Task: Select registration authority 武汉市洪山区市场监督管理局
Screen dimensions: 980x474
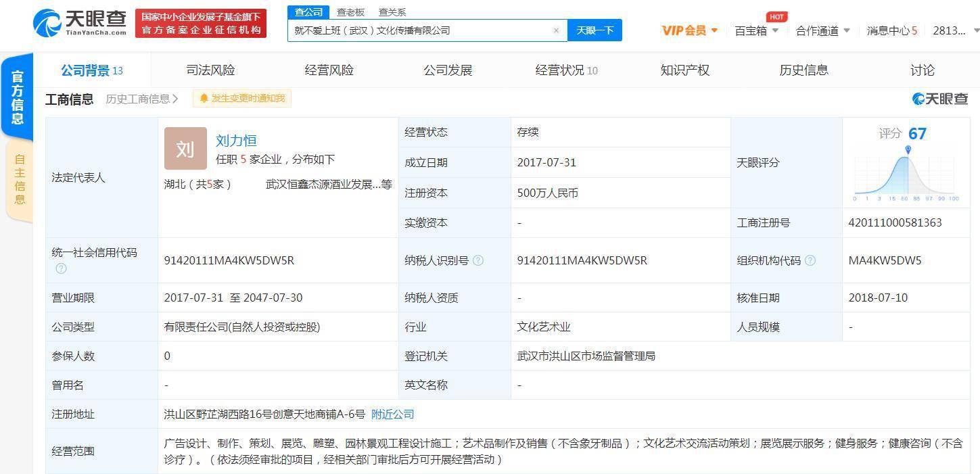Action: (x=586, y=356)
